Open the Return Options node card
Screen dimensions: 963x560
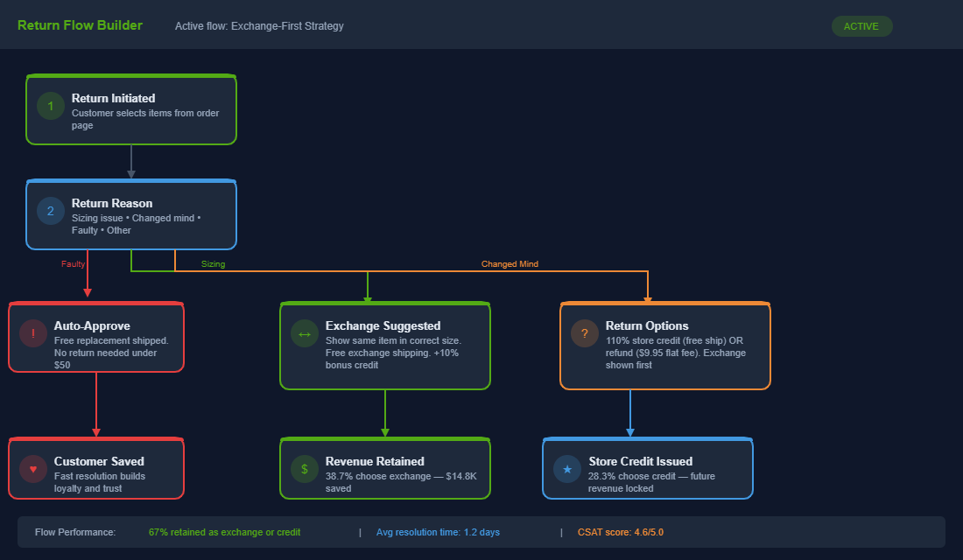(665, 345)
